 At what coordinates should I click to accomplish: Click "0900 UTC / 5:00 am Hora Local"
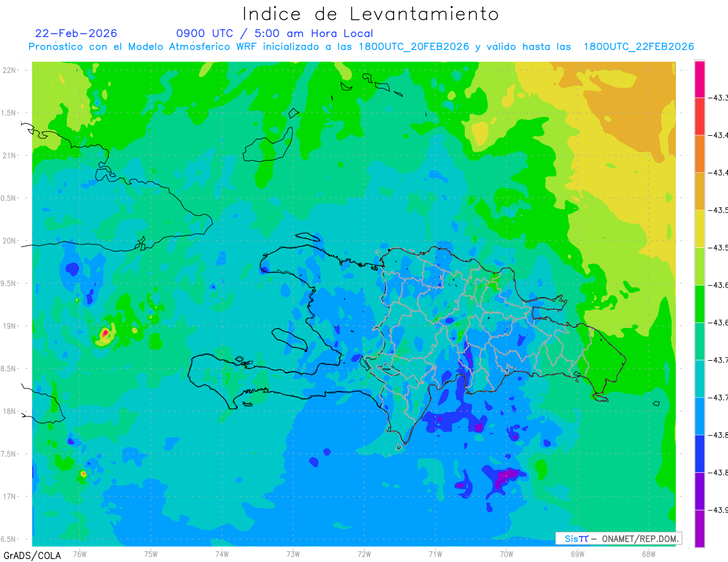pyautogui.click(x=275, y=33)
